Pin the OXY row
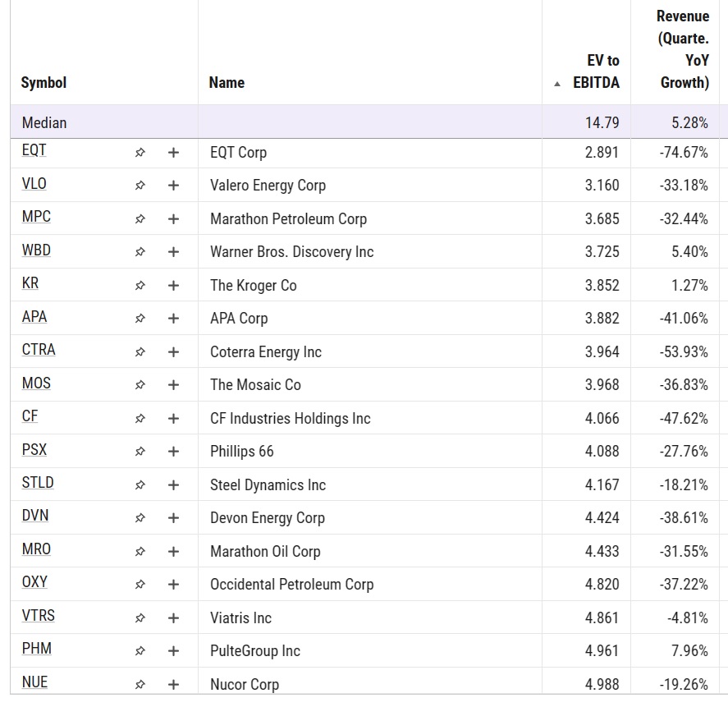Image resolution: width=728 pixels, height=707 pixels. point(140,584)
